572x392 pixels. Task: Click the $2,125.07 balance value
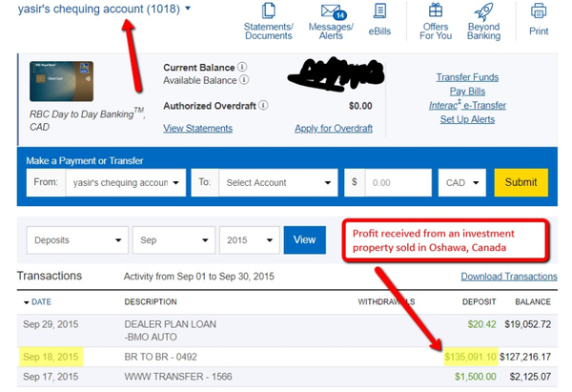pos(530,377)
